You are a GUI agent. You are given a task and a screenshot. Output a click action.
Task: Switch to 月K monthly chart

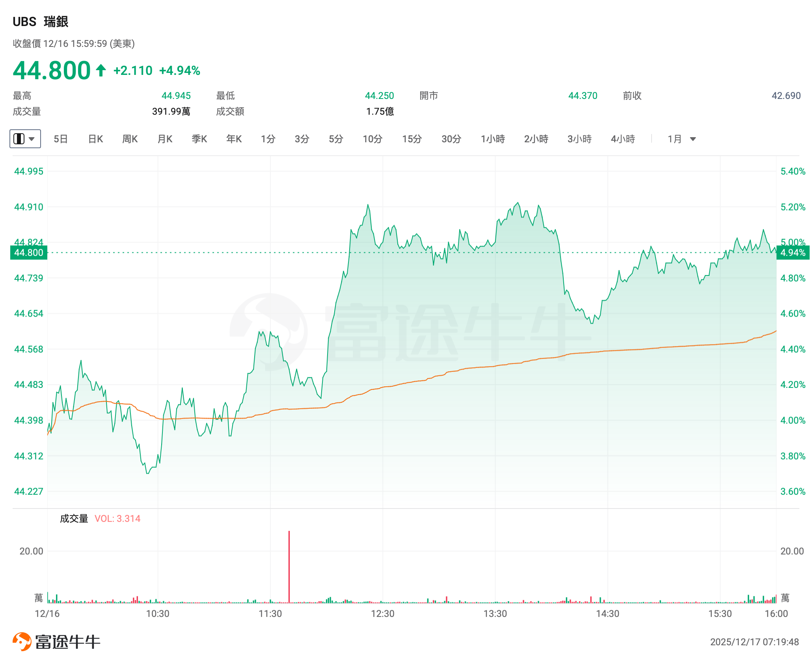165,139
